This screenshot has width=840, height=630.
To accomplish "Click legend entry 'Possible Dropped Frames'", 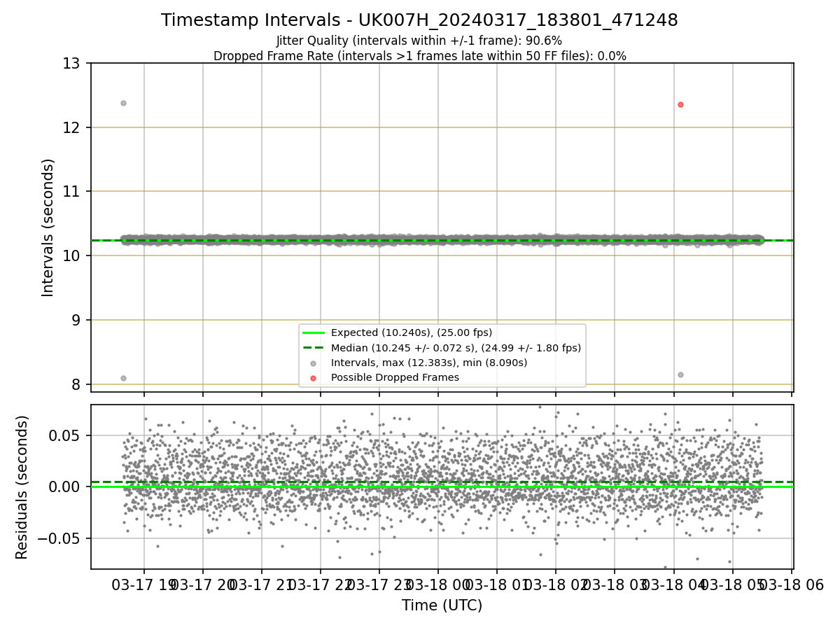I will [395, 377].
